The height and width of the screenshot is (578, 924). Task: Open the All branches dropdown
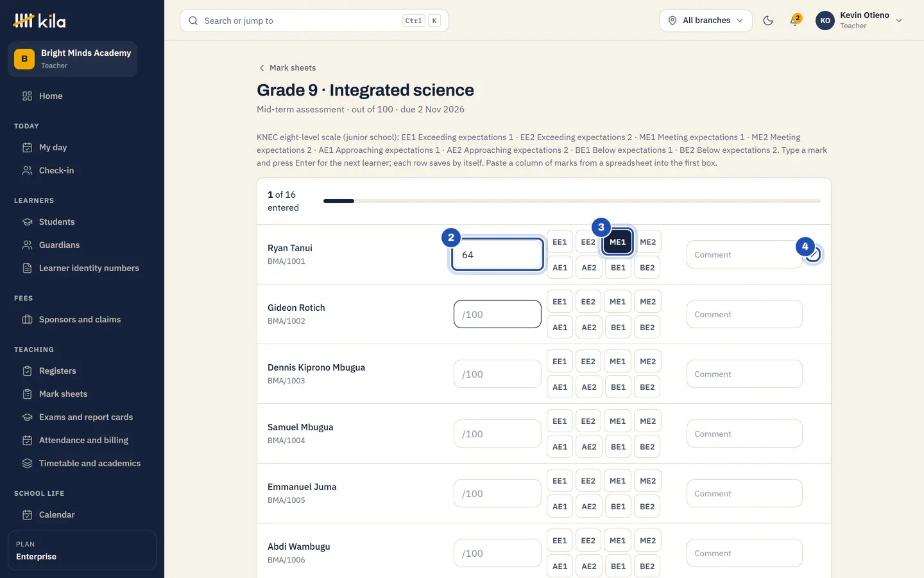tap(705, 21)
